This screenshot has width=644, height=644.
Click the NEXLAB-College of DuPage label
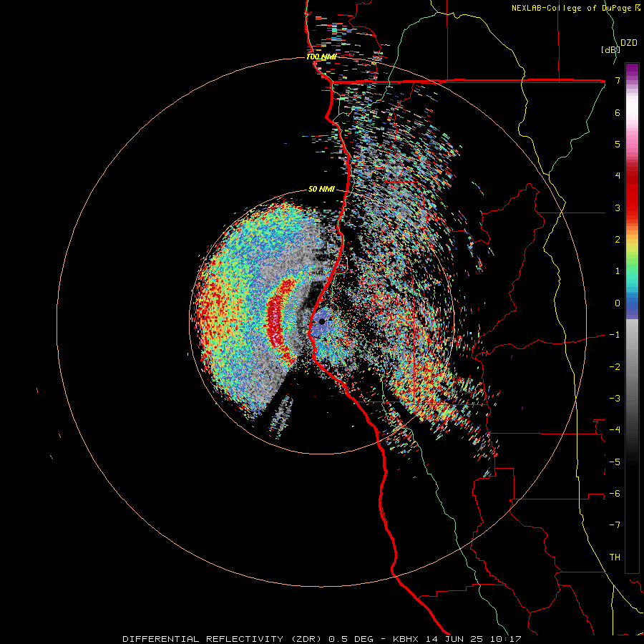(575, 8)
